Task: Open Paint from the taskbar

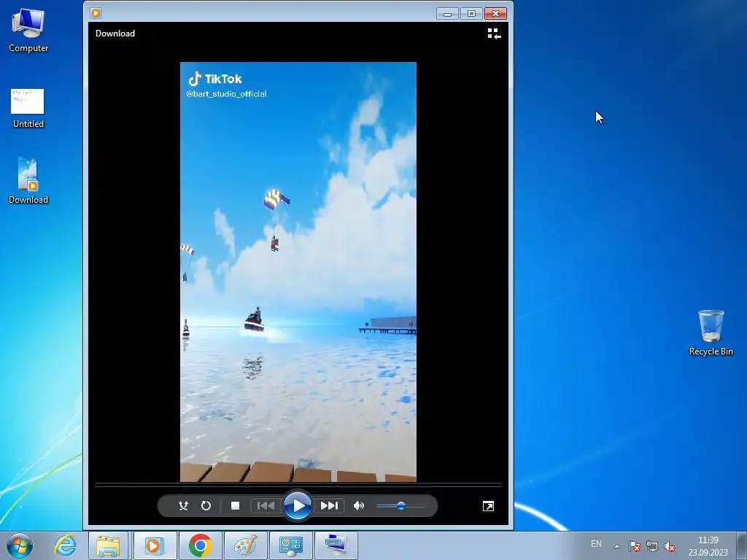Action: [245, 545]
